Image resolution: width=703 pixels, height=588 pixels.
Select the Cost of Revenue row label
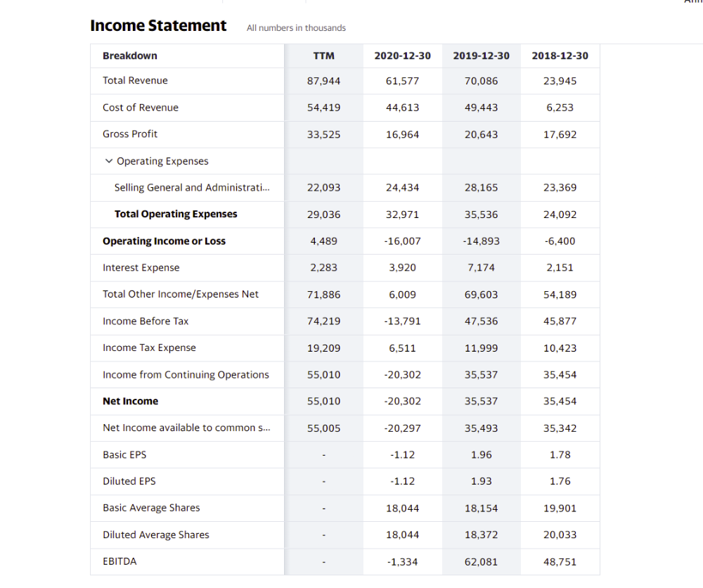[x=141, y=108]
